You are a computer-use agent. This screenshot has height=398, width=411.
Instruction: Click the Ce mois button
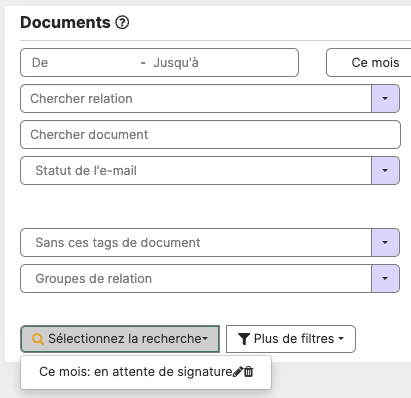[x=369, y=63]
